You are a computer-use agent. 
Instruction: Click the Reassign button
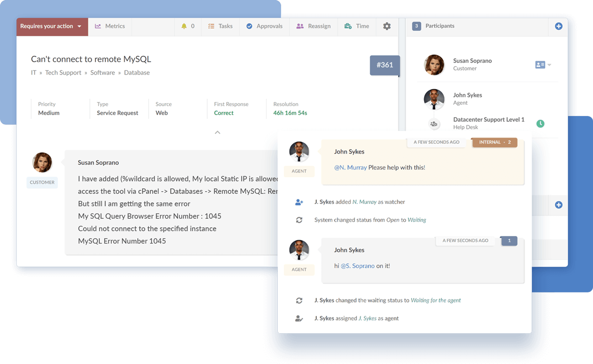pos(313,26)
